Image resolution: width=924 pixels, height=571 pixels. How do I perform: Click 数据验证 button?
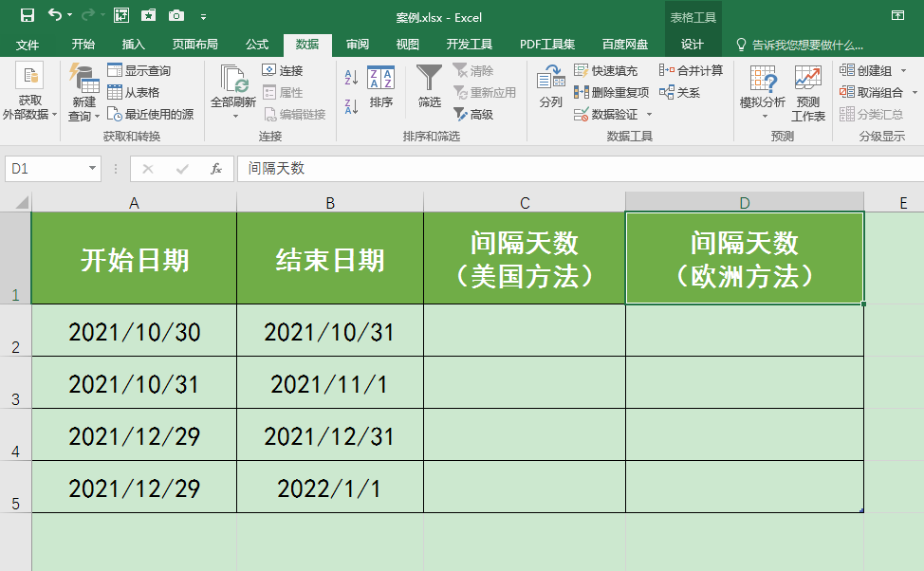pyautogui.click(x=606, y=115)
